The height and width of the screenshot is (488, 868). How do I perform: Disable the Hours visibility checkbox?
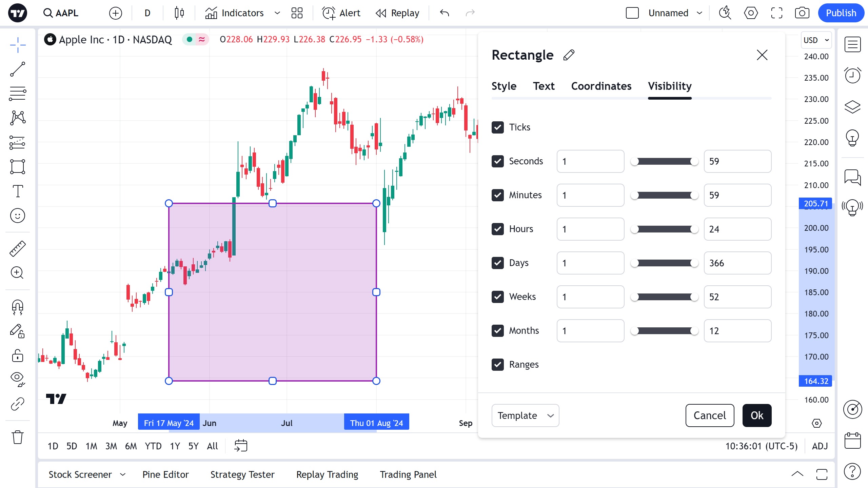[x=498, y=229]
